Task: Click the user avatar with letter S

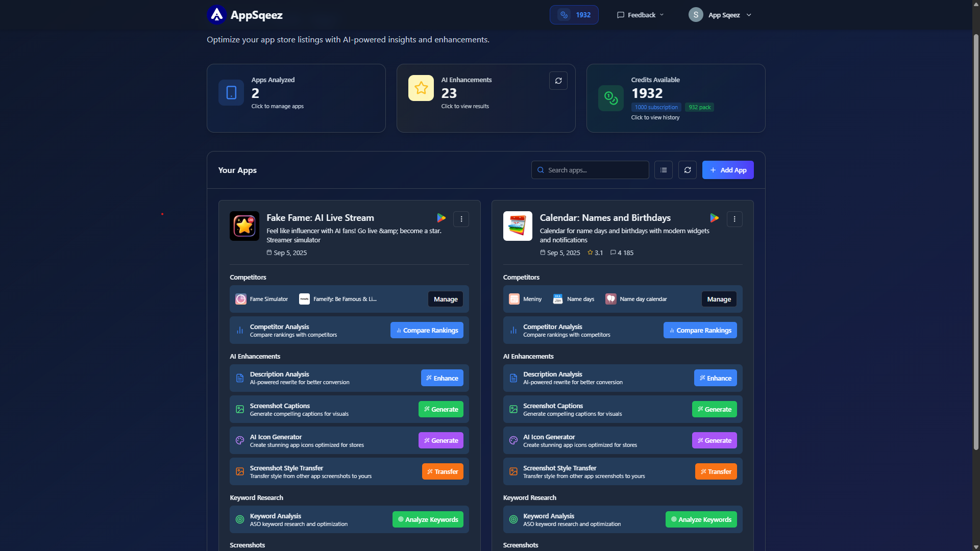Action: click(696, 15)
